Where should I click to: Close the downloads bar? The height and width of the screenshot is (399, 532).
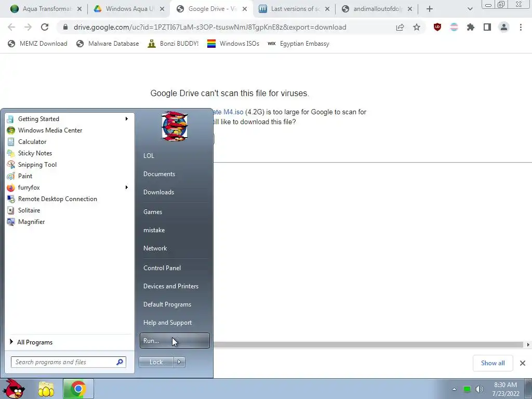[x=523, y=363]
